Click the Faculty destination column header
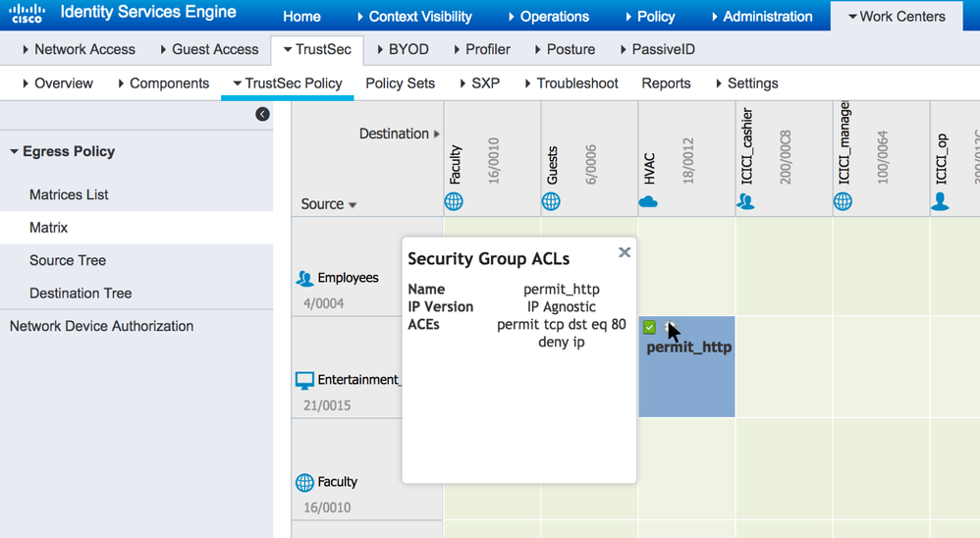Screen dimensions: 980x538 click(455, 164)
